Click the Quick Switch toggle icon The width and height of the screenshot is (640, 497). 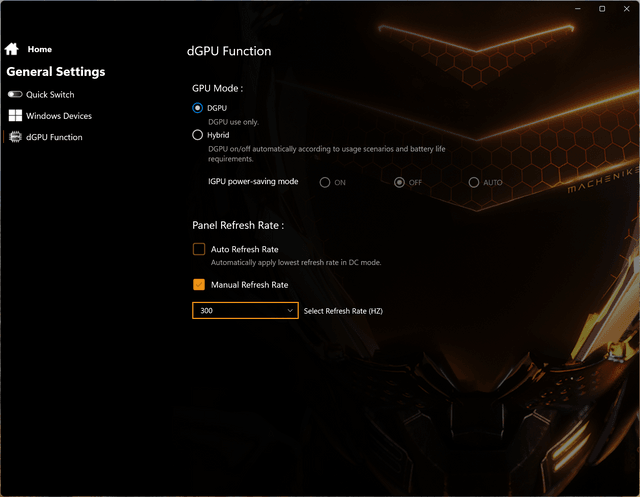15,94
